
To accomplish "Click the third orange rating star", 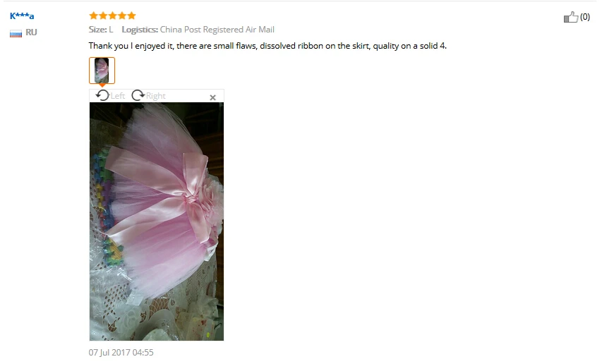I will (x=112, y=16).
